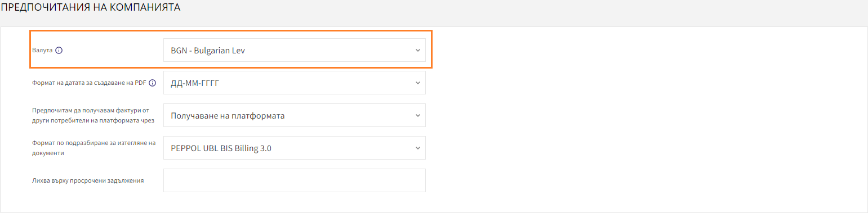
Task: Click the Формат по подразбиране за изтегляне label
Action: tap(94, 148)
